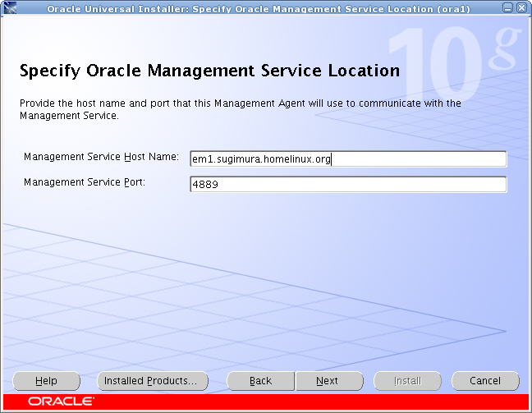Open Installed Products dialog
This screenshot has height=413, width=532.
coord(153,381)
